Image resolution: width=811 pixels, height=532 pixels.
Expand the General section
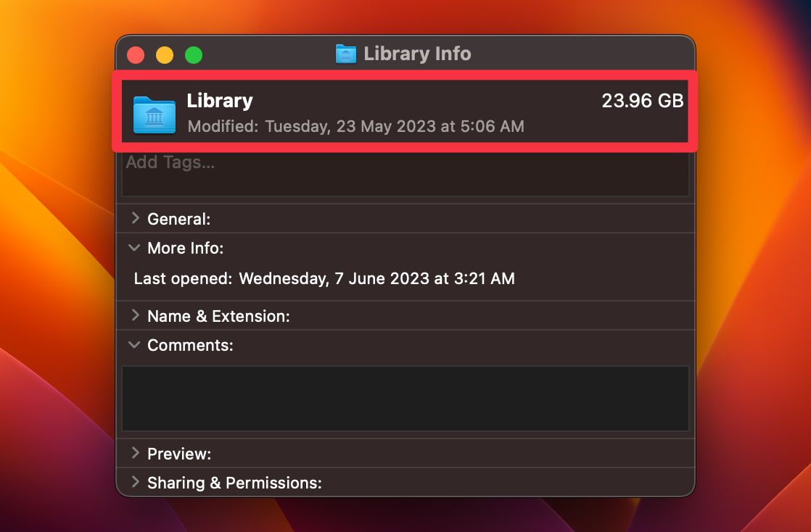[x=134, y=218]
